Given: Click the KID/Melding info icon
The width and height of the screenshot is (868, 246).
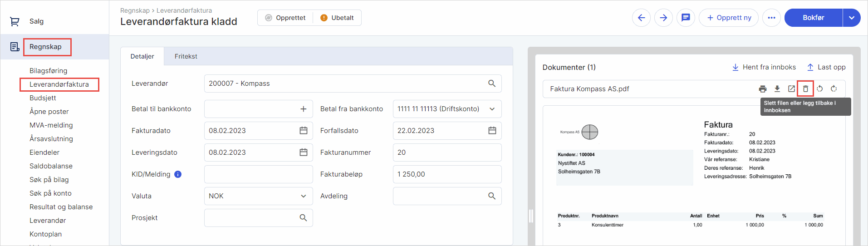Looking at the screenshot, I should [178, 174].
